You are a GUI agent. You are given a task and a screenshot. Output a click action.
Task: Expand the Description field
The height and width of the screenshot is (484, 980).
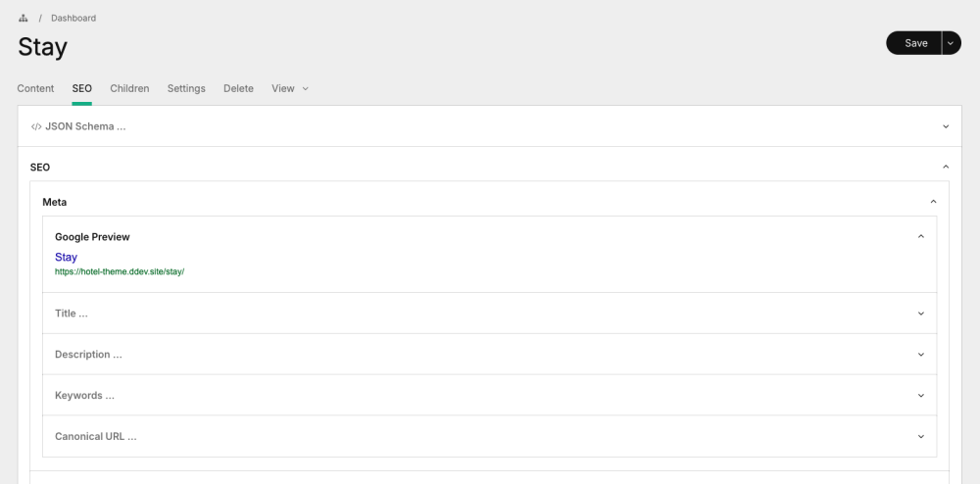click(x=88, y=355)
